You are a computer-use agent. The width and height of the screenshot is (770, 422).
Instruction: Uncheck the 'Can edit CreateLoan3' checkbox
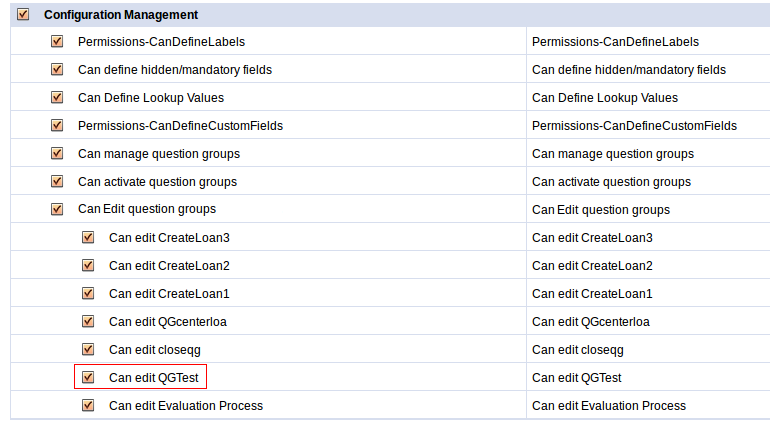click(x=88, y=238)
